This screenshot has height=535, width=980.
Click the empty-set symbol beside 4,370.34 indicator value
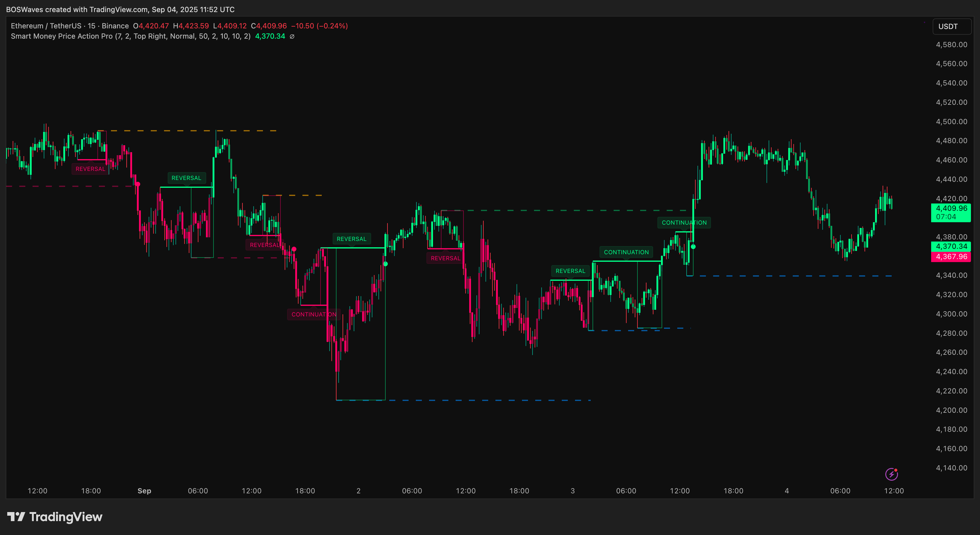pos(292,37)
